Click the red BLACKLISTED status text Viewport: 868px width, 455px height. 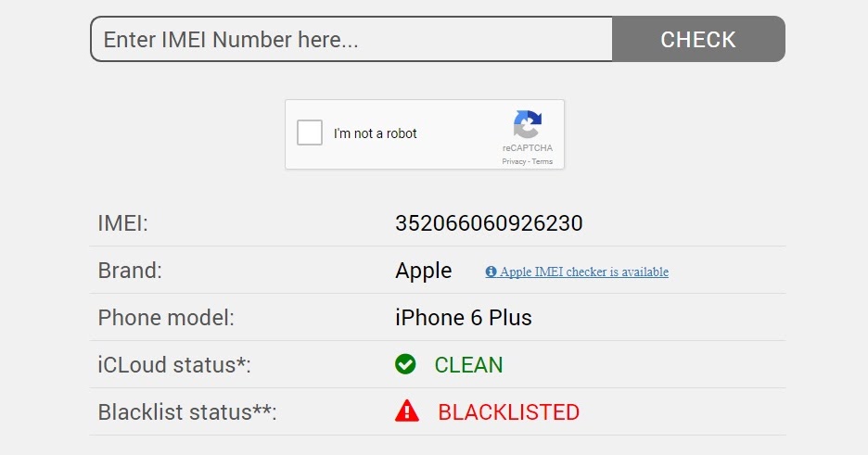[508, 412]
